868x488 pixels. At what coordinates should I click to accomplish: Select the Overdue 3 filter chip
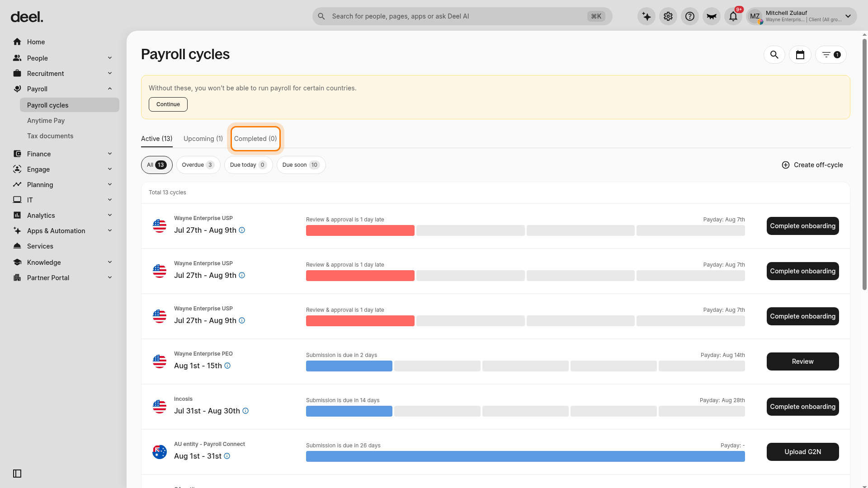click(x=198, y=165)
